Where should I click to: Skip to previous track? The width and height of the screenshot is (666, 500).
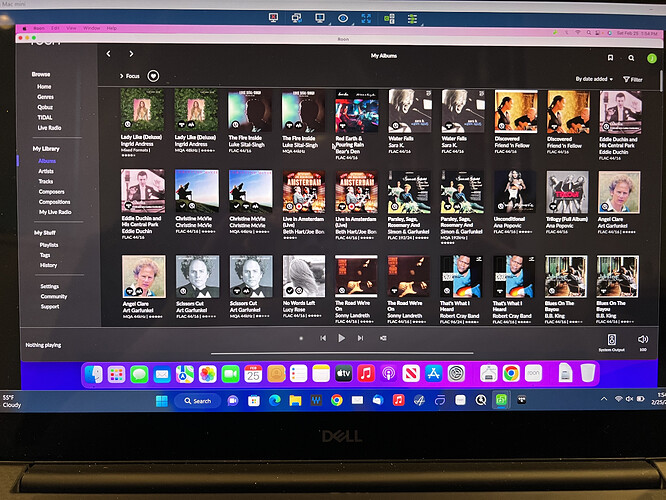click(323, 338)
